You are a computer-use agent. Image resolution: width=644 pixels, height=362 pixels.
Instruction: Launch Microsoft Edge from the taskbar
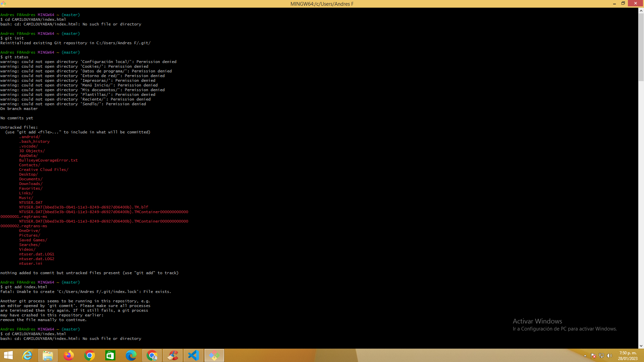click(x=131, y=355)
